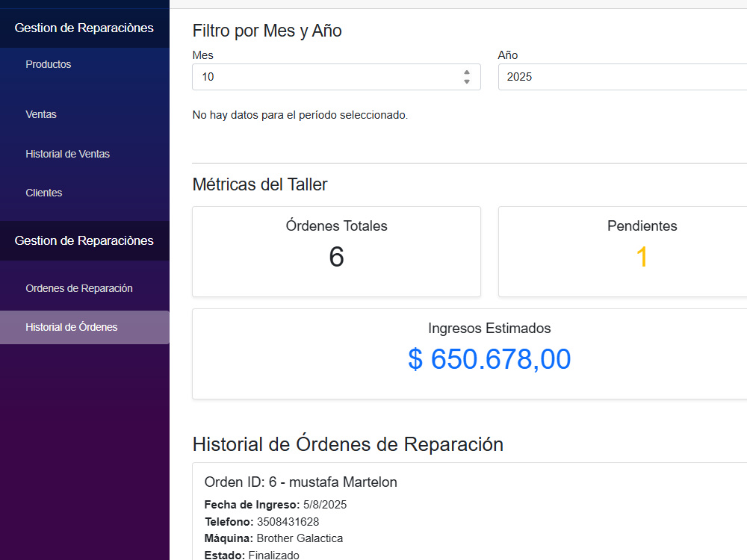
Task: Click Telefono: 3508431628 line
Action: pos(261,522)
